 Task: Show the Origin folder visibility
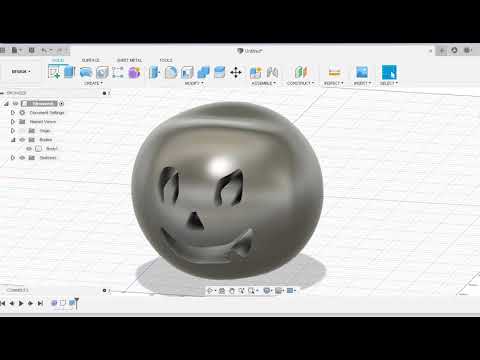coord(22,131)
